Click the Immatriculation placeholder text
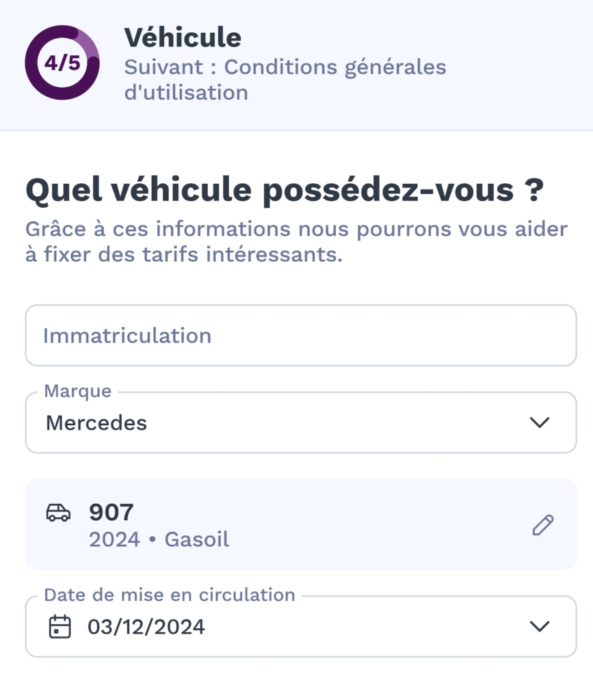593x700 pixels. pyautogui.click(x=127, y=336)
